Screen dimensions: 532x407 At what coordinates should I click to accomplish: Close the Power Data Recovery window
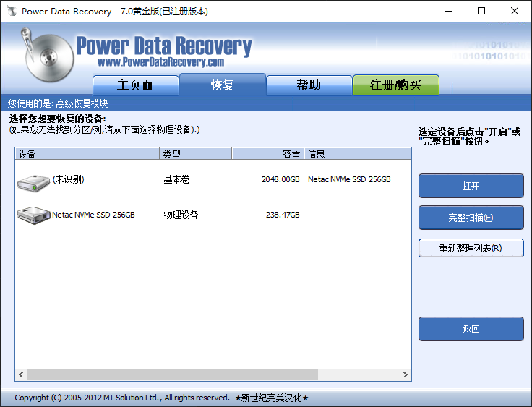coord(515,11)
